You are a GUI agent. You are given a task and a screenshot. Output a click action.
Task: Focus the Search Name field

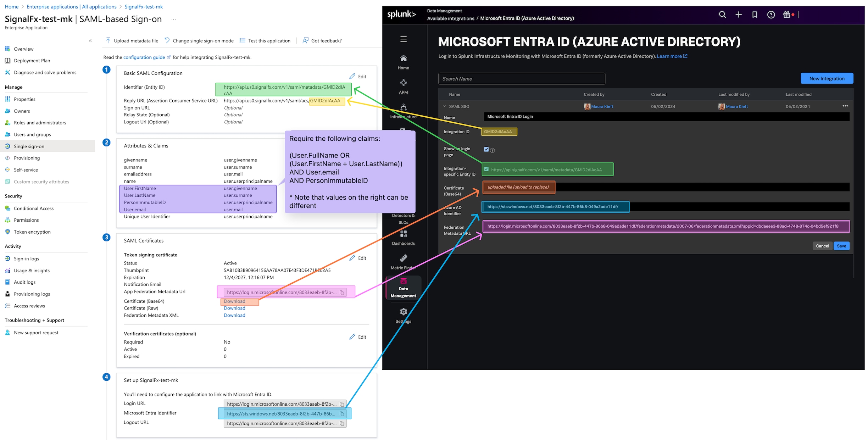(x=522, y=79)
